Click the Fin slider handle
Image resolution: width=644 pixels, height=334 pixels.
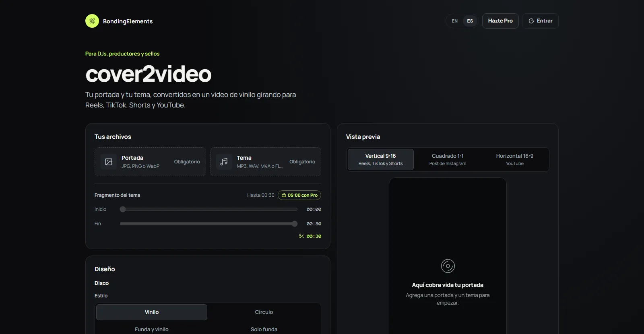coord(295,224)
